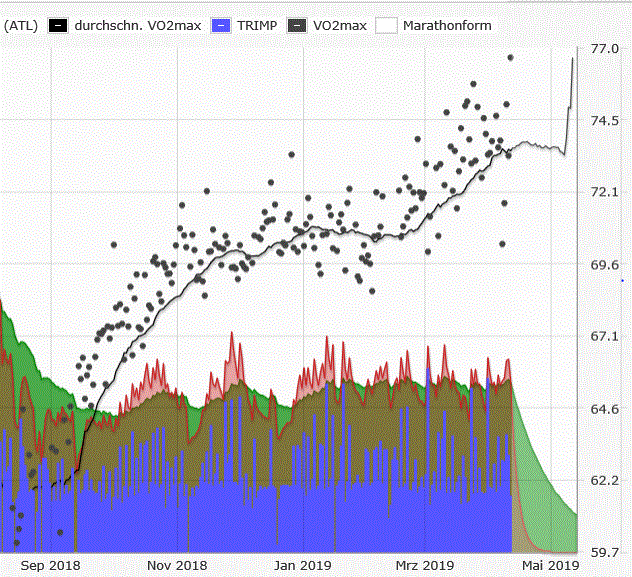Click the 69.6 y-axis value

[603, 264]
